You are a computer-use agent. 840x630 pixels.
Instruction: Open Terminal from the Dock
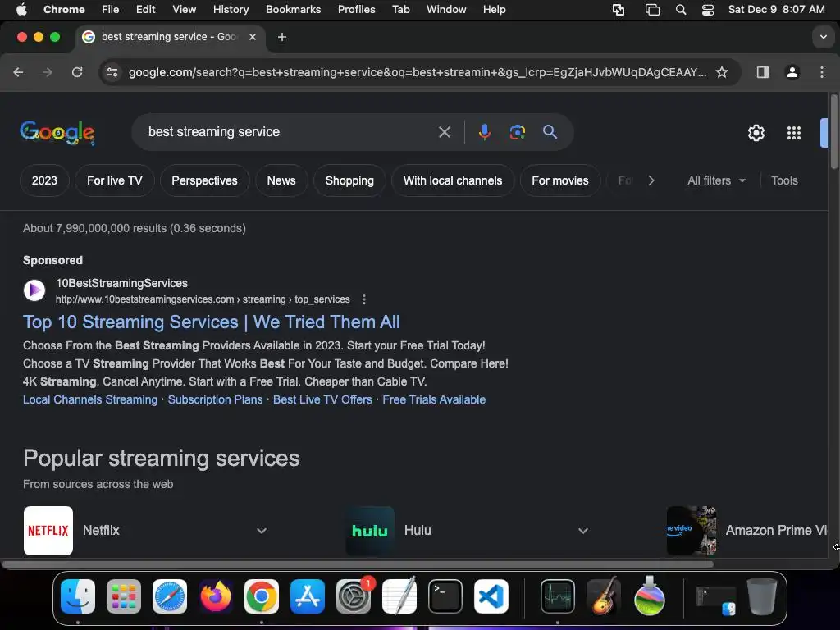pos(445,596)
